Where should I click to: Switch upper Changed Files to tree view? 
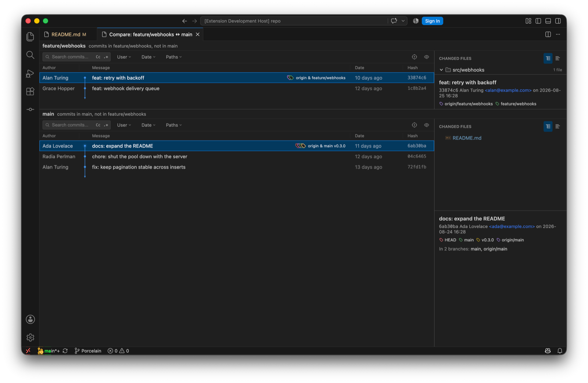[548, 58]
